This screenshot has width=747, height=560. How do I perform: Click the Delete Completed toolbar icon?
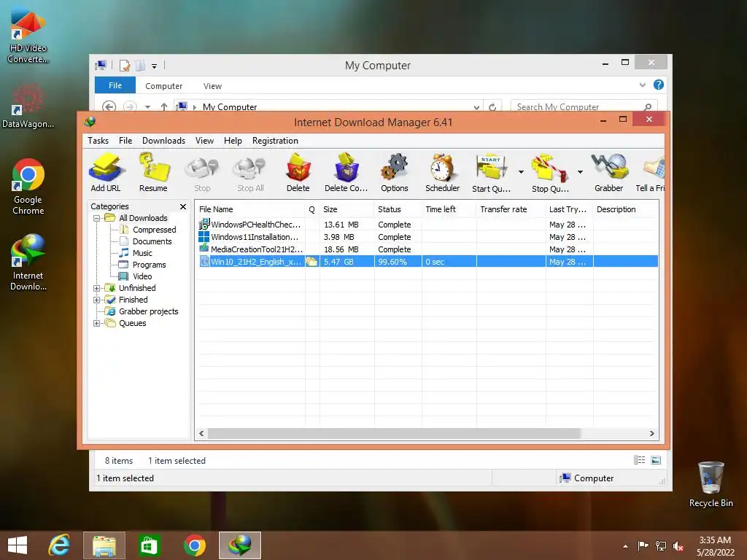click(x=347, y=172)
